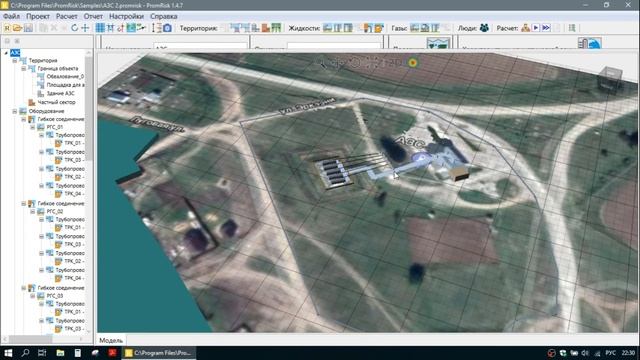Click the green table icon at toolbar end
640x360 pixels.
click(x=572, y=28)
